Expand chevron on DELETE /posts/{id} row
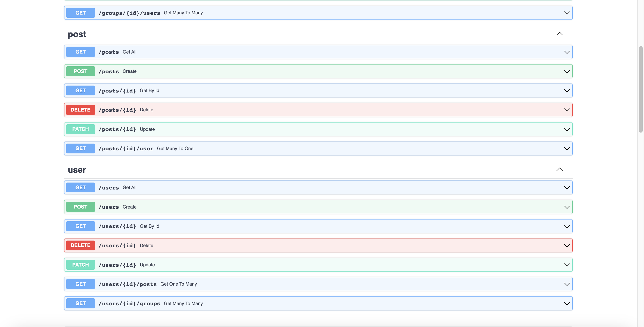This screenshot has width=644, height=327. (567, 110)
